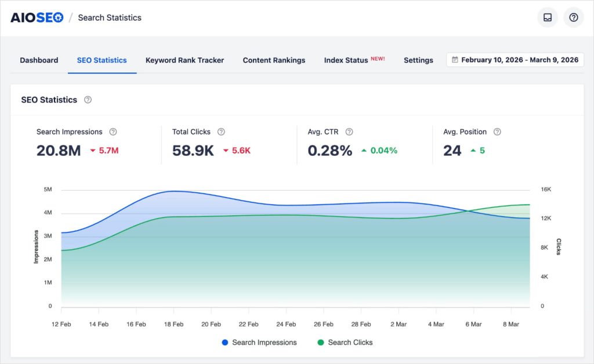Click the 0.04% CTR change value
This screenshot has width=594, height=364.
(384, 151)
